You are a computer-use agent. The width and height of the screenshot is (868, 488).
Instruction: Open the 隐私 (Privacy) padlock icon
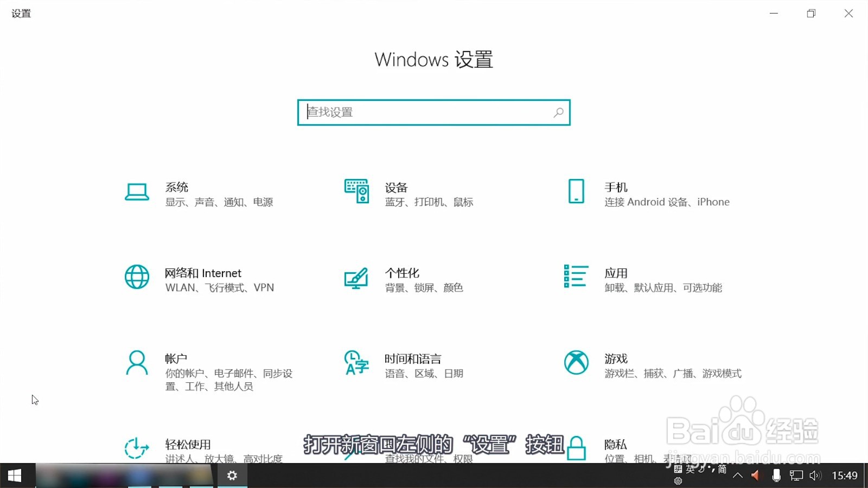click(576, 448)
